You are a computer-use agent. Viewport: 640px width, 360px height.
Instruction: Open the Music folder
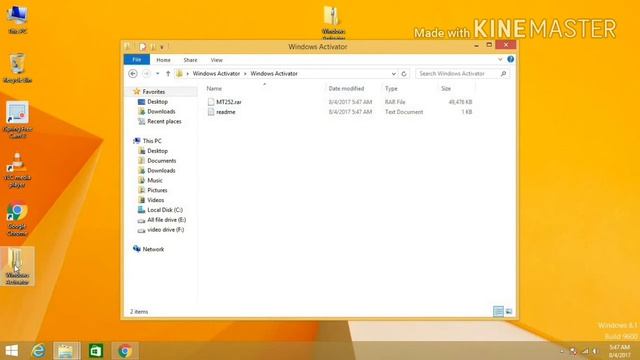(x=155, y=180)
